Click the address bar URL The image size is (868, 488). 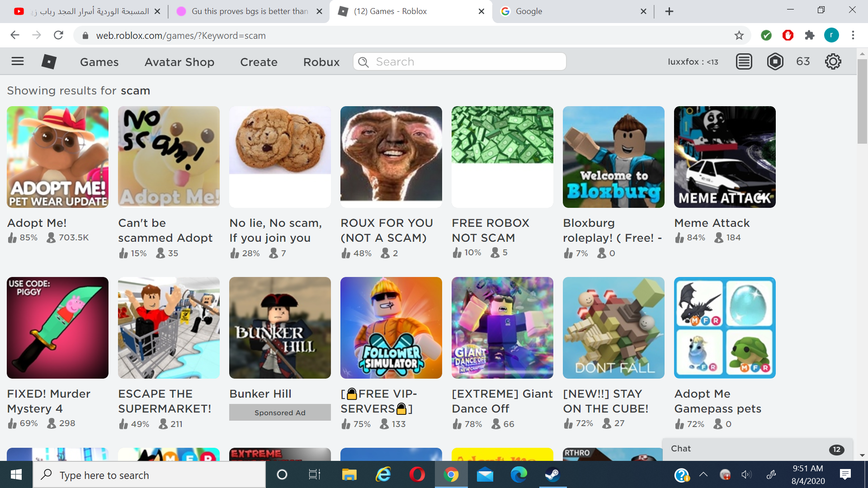[x=181, y=36]
